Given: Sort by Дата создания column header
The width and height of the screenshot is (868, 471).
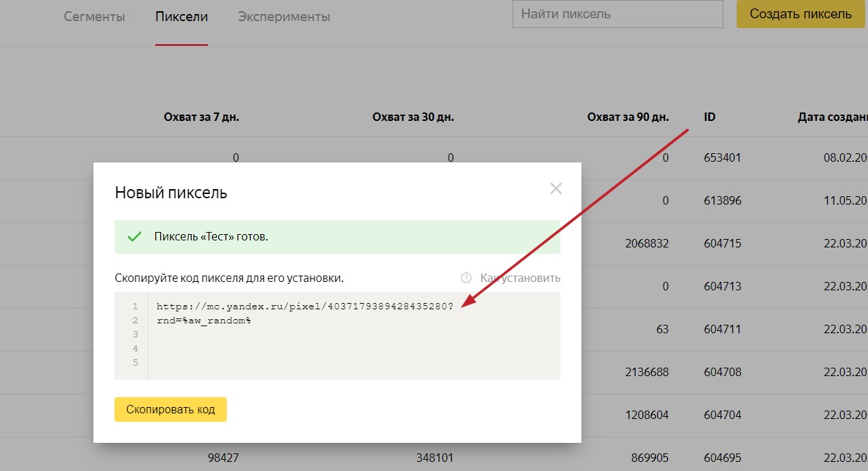Looking at the screenshot, I should click(832, 117).
